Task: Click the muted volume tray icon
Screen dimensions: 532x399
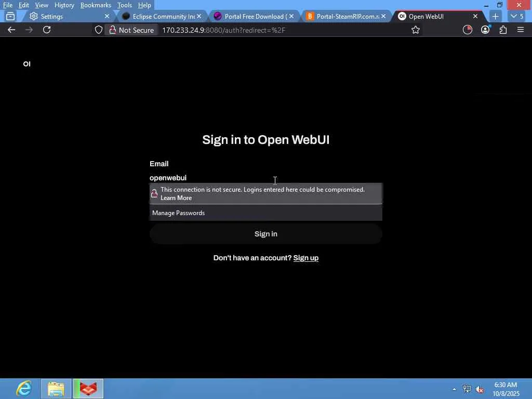Action: pos(480,390)
